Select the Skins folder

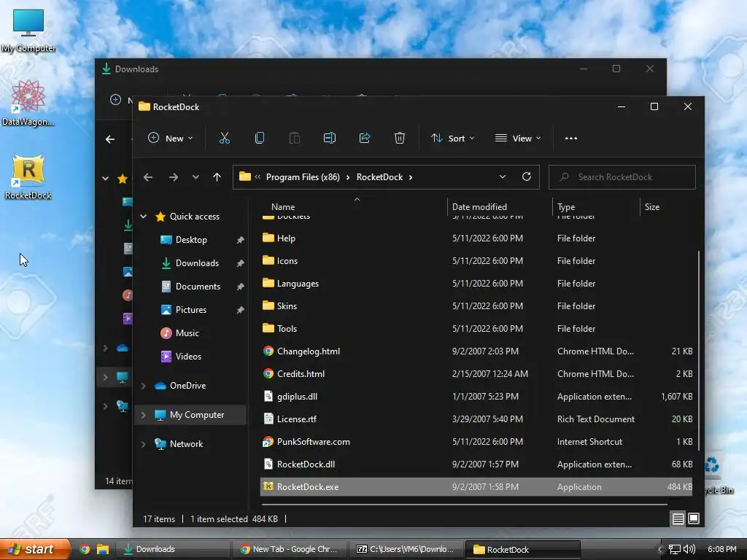[476, 306]
